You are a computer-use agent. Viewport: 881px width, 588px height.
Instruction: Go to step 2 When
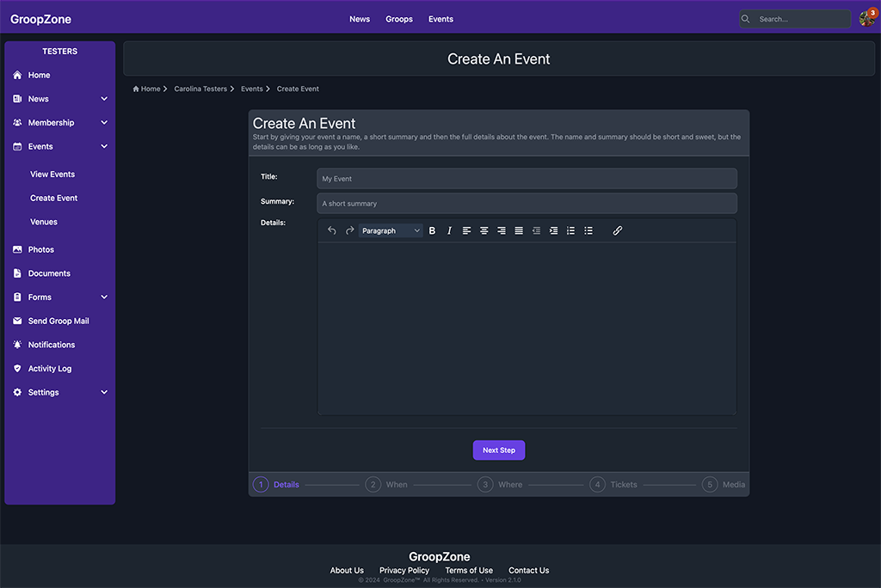pyautogui.click(x=386, y=485)
